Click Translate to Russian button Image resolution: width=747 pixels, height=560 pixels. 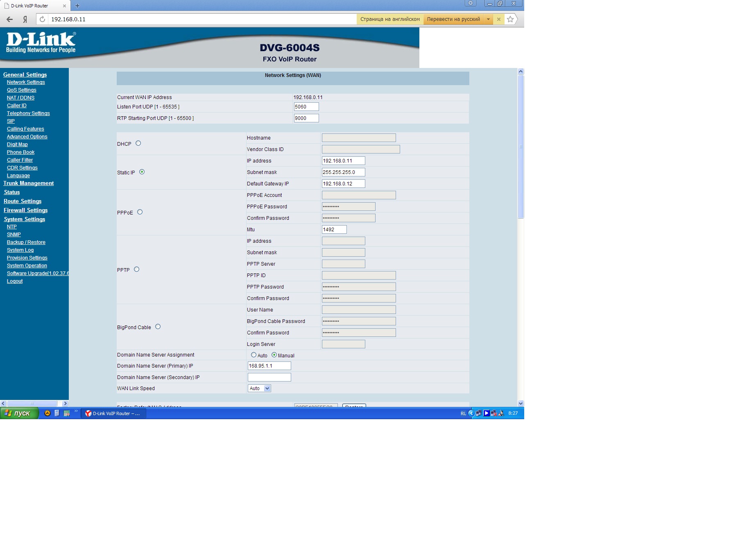coord(453,19)
